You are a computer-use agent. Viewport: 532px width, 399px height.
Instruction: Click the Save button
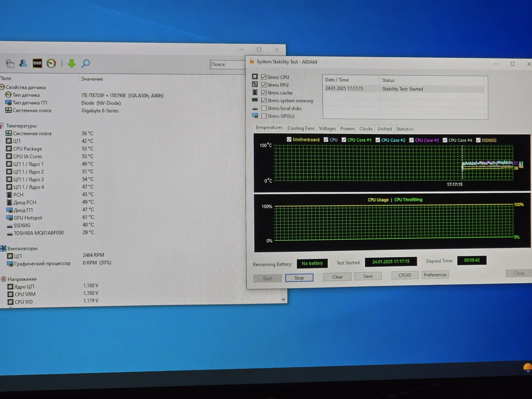coord(368,276)
